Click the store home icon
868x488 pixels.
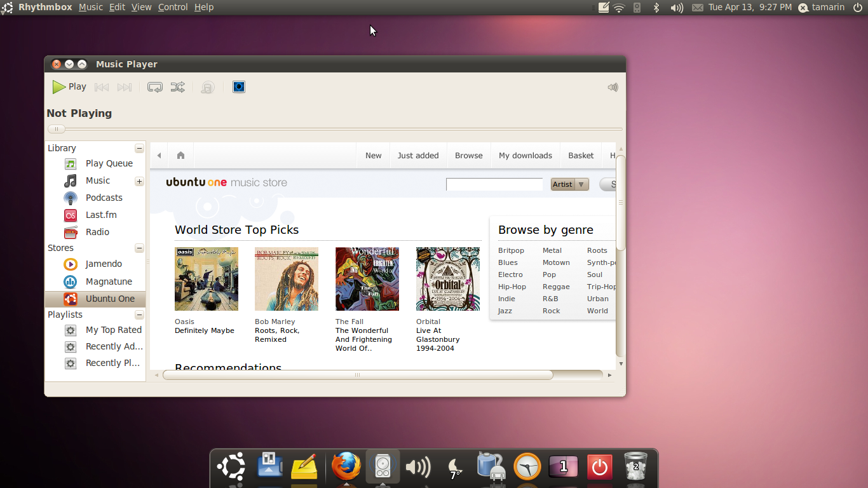[180, 156]
